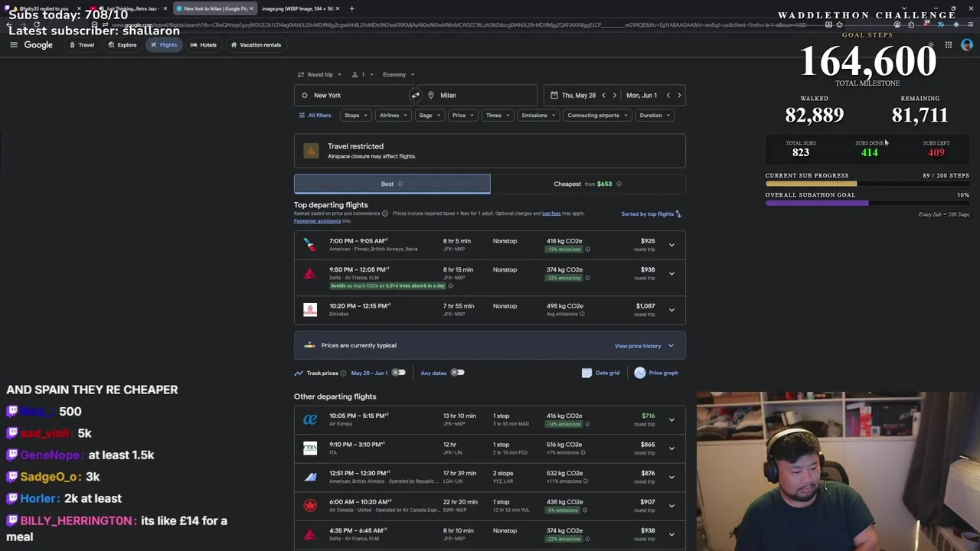This screenshot has height=551, width=980.
Task: Open the Google account avatar
Action: pyautogui.click(x=967, y=45)
